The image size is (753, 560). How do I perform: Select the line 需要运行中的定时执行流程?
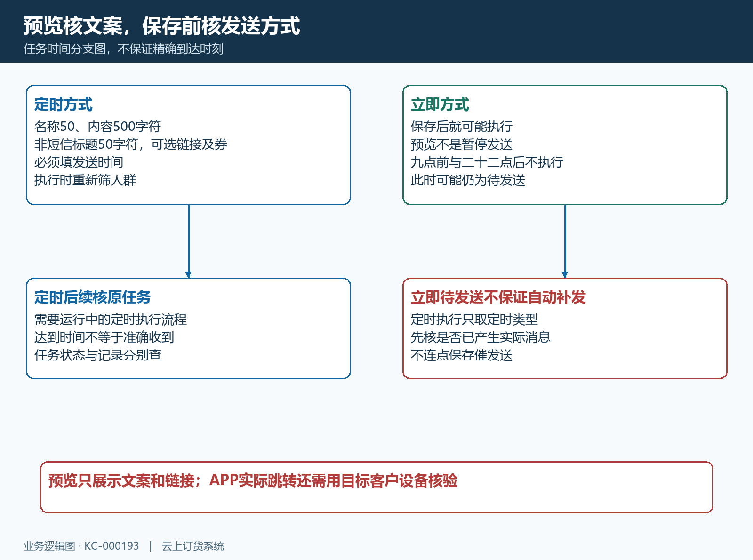[x=111, y=319]
